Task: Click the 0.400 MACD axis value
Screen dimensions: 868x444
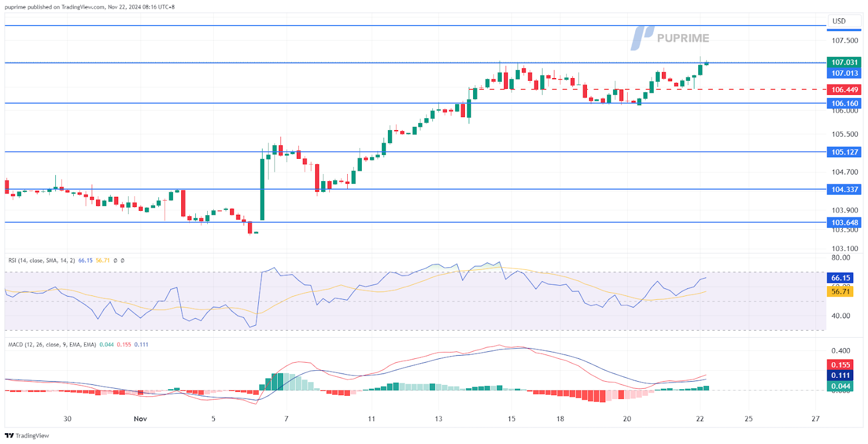Action: (x=840, y=351)
